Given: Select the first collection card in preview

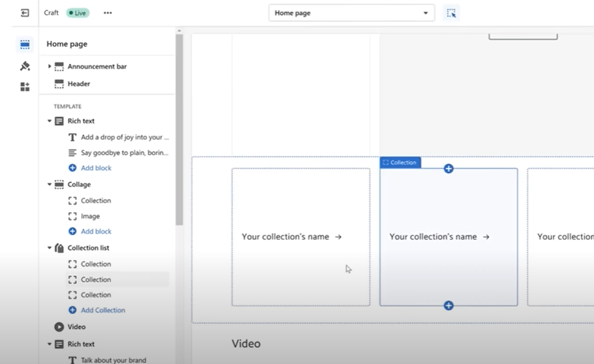Looking at the screenshot, I should click(x=300, y=236).
